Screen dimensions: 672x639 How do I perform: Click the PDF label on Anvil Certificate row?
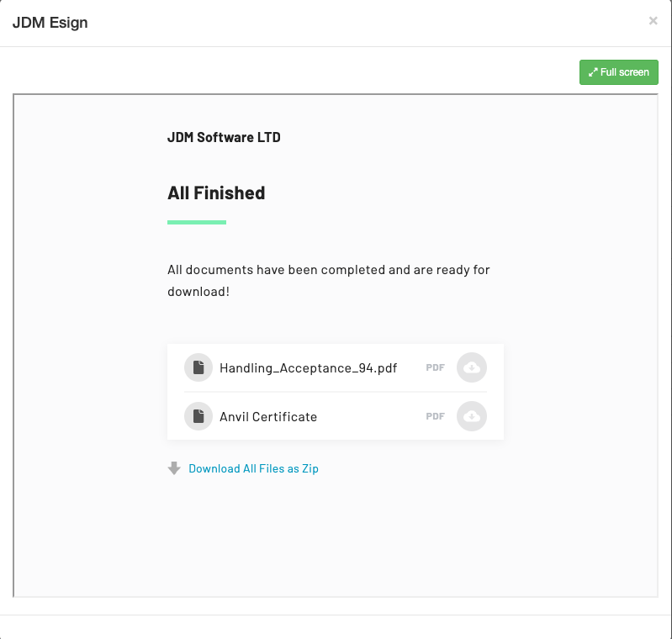[x=435, y=416]
